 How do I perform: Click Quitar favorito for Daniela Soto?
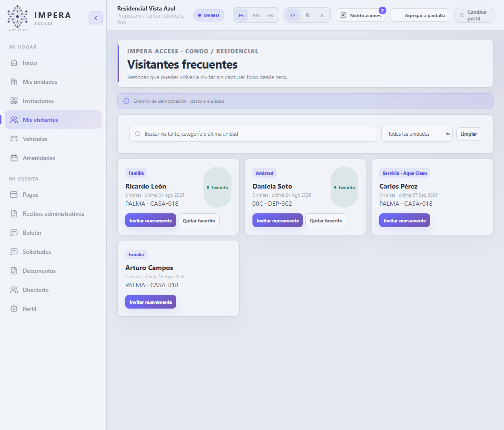(326, 220)
